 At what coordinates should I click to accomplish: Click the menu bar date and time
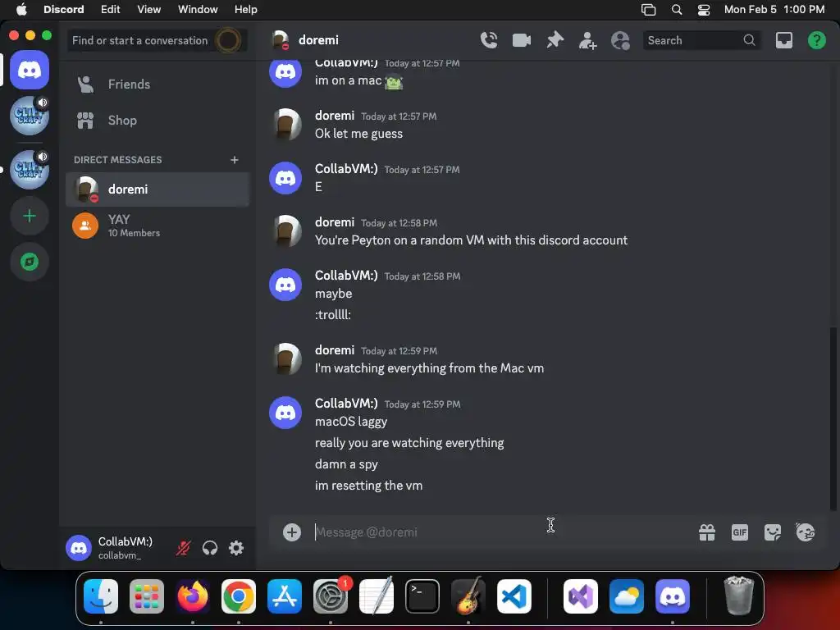774,10
